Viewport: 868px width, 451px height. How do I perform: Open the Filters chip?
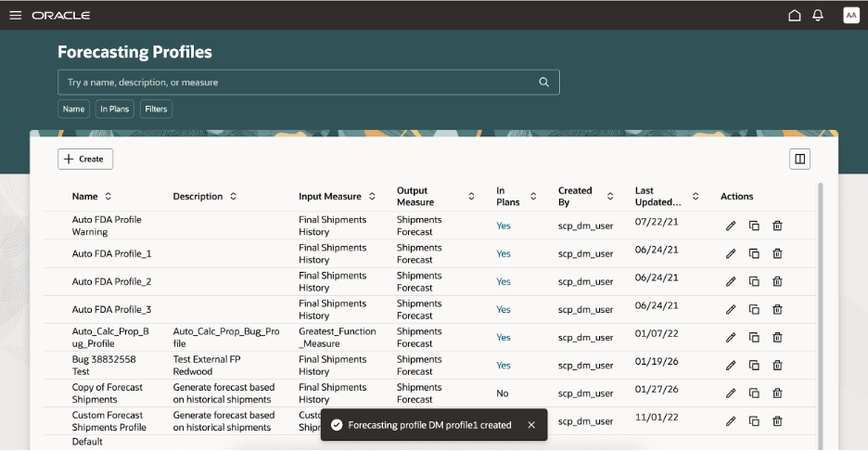[x=156, y=109]
